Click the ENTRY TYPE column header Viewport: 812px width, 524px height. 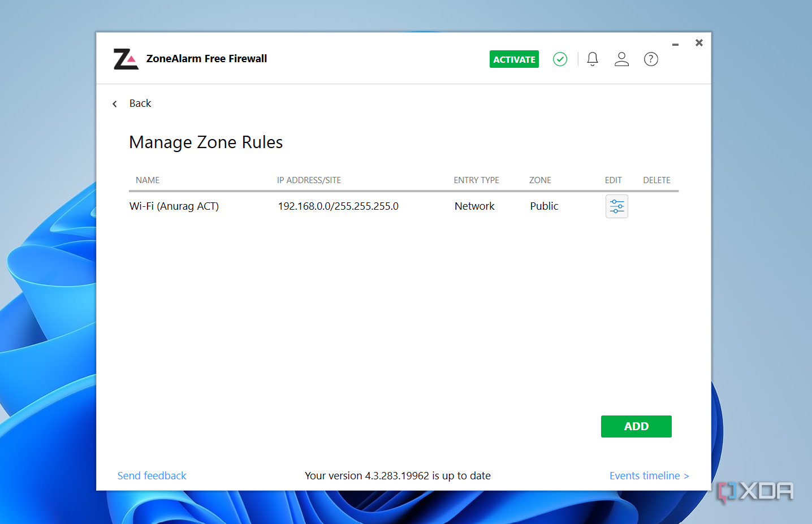tap(476, 180)
